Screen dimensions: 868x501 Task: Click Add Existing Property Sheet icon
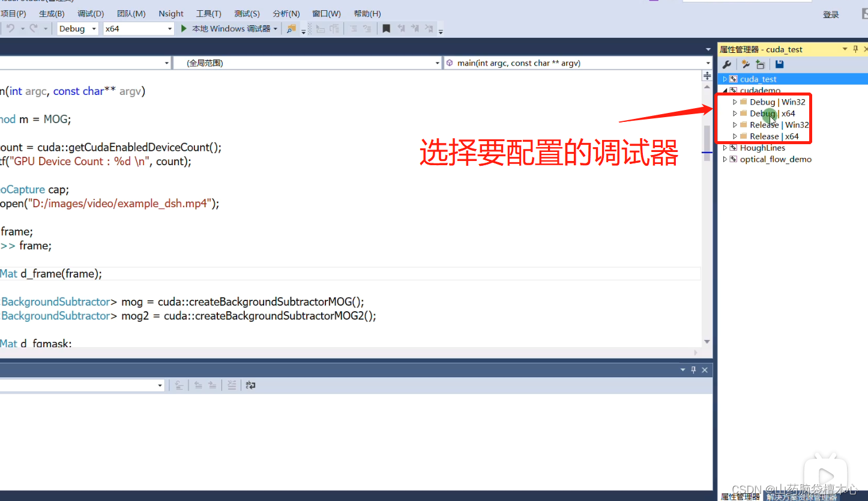761,64
